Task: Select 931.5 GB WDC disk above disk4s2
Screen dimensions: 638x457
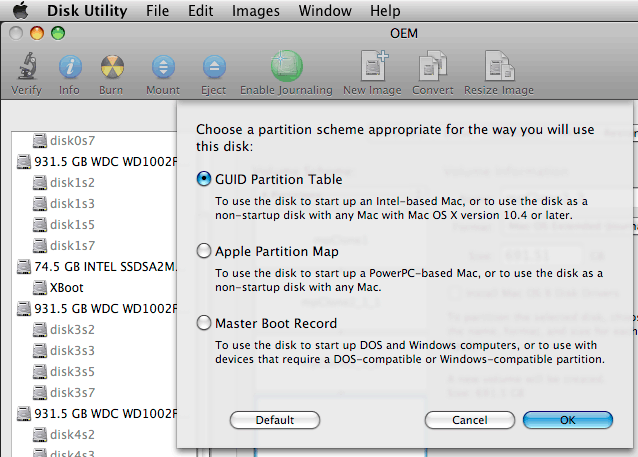Action: (97, 413)
